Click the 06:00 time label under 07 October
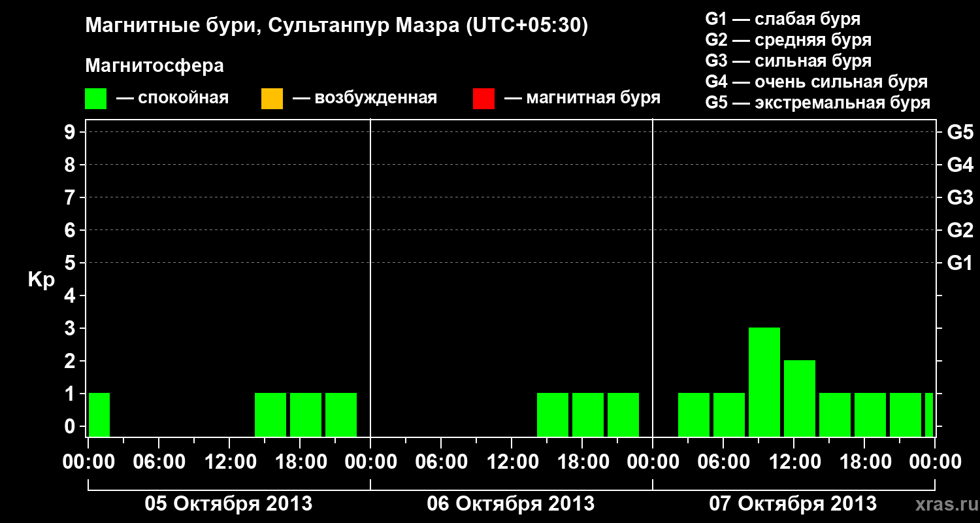 723,462
